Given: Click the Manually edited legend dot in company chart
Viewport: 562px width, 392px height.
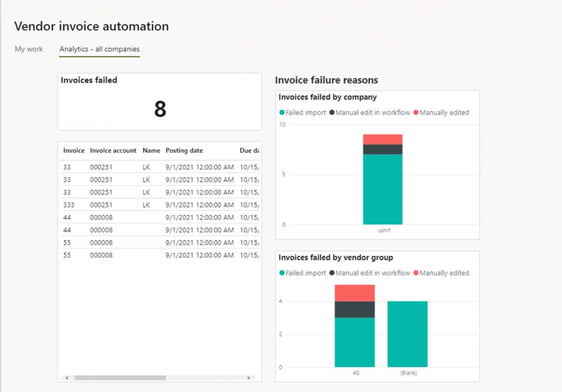Looking at the screenshot, I should pos(416,113).
